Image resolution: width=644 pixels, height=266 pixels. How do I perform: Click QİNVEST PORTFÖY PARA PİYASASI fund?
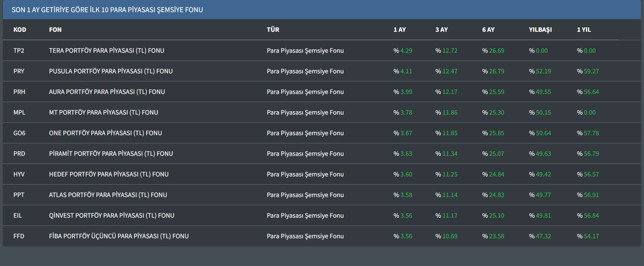(x=112, y=216)
